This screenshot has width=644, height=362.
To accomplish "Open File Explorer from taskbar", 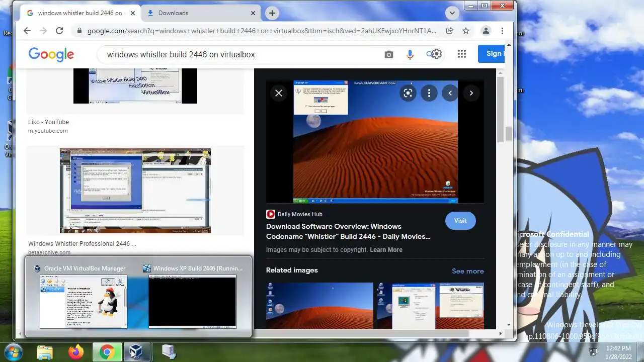I will point(45,352).
